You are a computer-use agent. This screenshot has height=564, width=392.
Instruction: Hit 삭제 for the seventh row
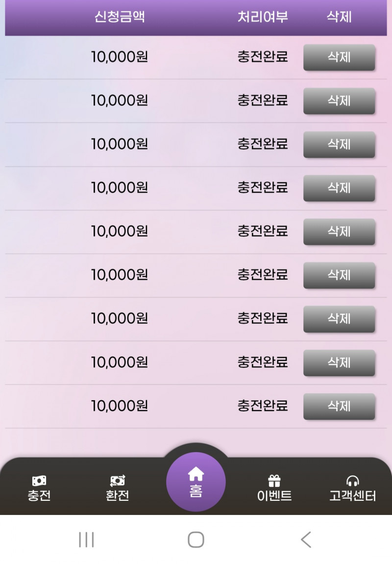click(339, 319)
